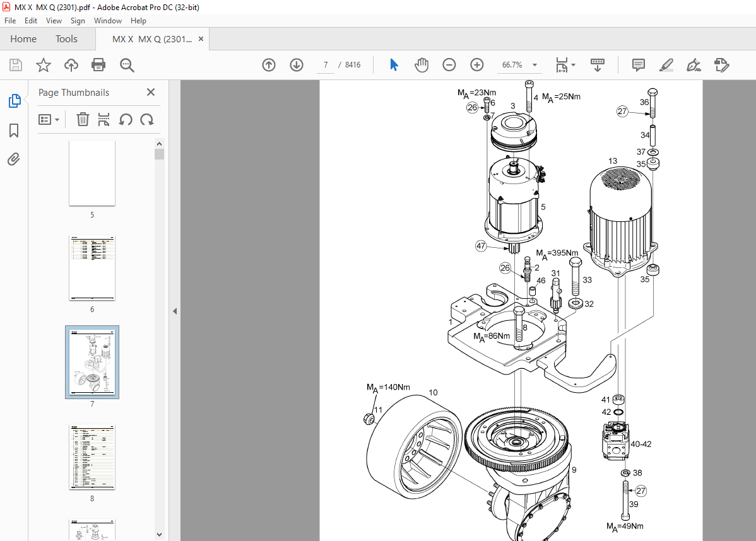Show the Page Thumbnails pane icon

15,101
